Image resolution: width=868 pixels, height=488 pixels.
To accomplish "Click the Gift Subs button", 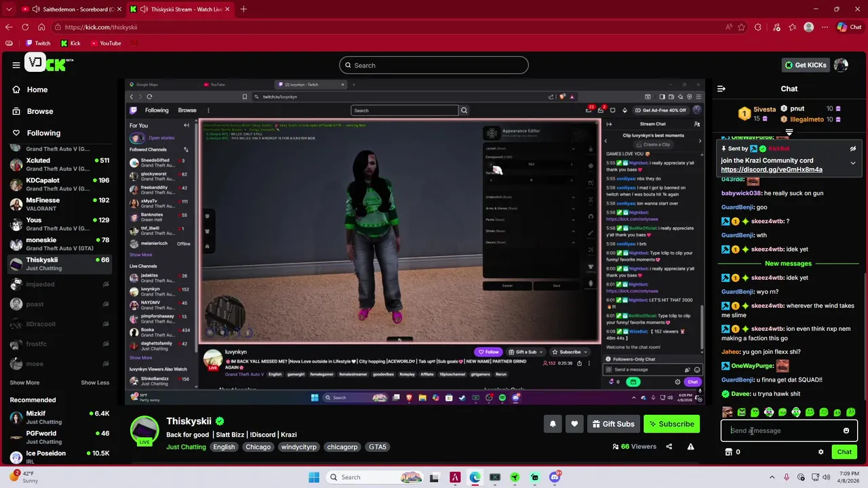I will tap(613, 424).
